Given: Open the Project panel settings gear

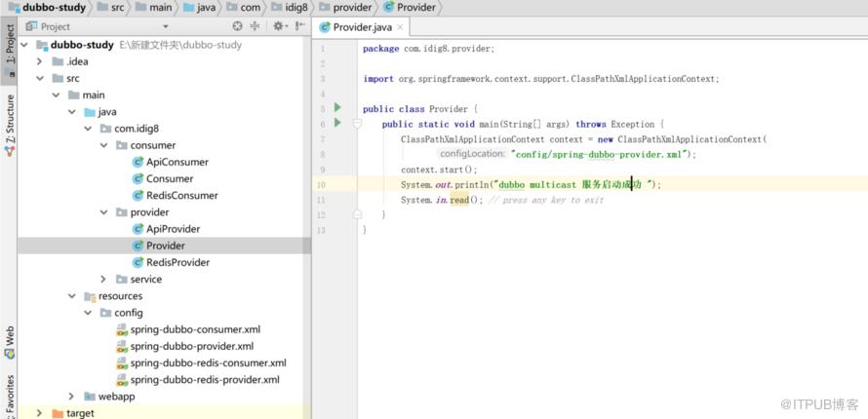Looking at the screenshot, I should tap(279, 26).
